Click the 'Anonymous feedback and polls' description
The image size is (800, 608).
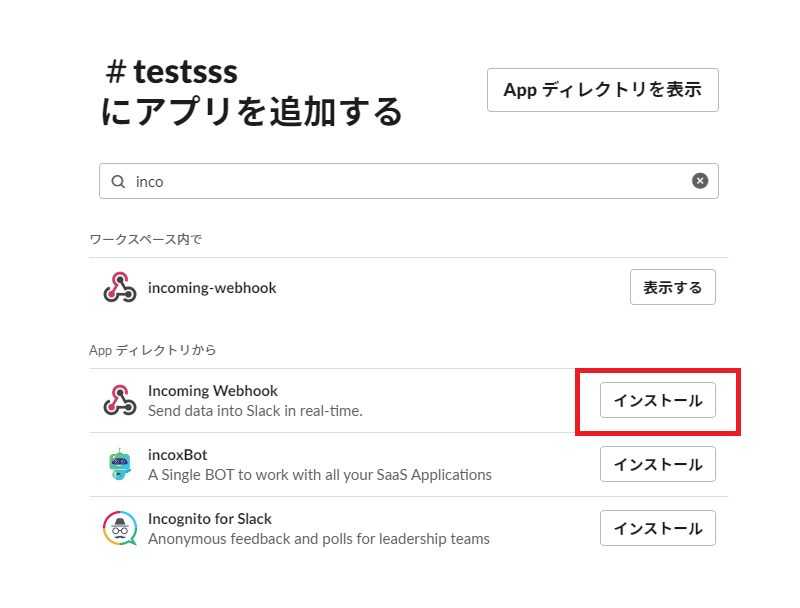point(319,539)
